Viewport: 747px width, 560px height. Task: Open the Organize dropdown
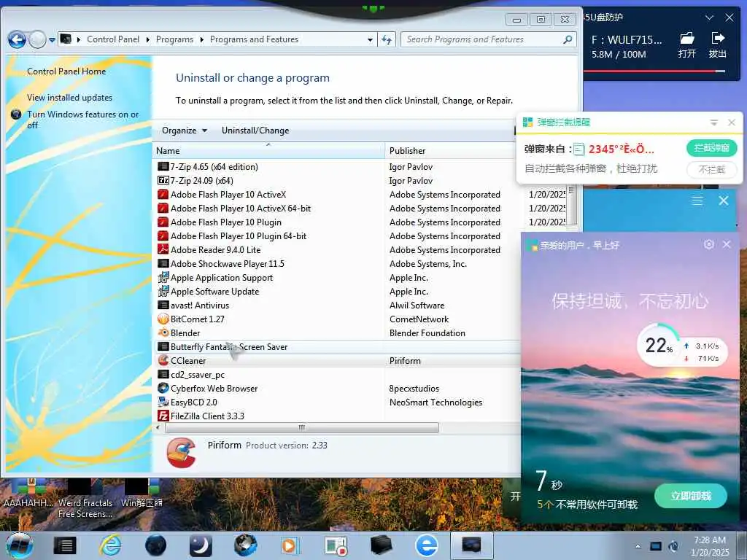(185, 131)
